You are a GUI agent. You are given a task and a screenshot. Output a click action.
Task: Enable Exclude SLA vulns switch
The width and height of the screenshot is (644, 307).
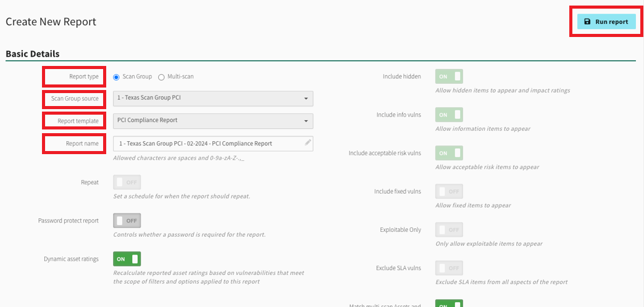click(x=449, y=268)
